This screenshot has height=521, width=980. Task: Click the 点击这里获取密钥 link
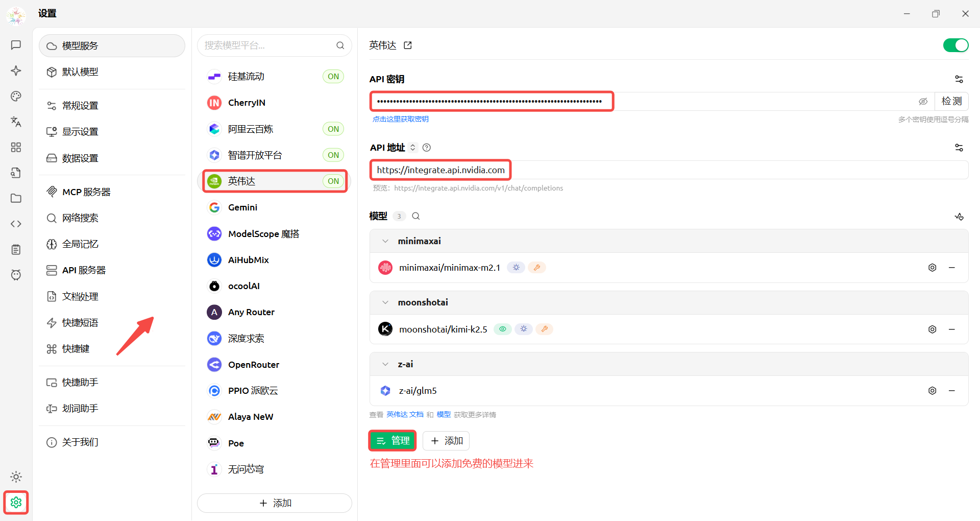[401, 119]
